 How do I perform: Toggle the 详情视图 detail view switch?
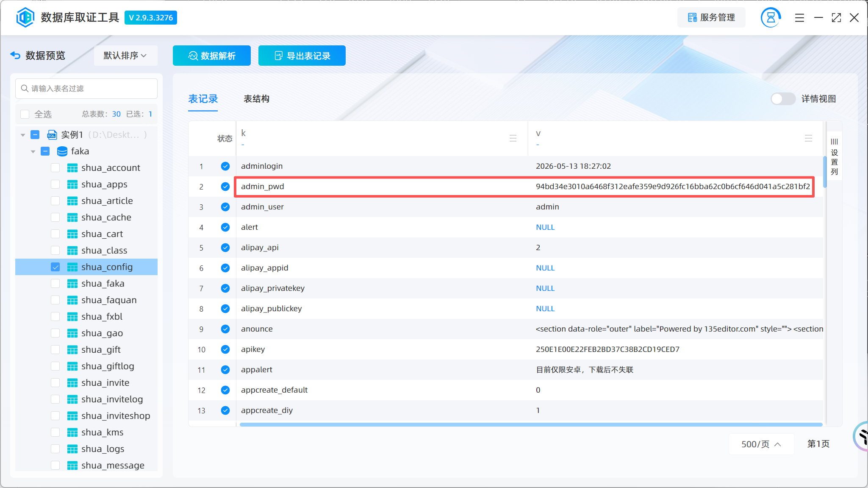click(783, 99)
